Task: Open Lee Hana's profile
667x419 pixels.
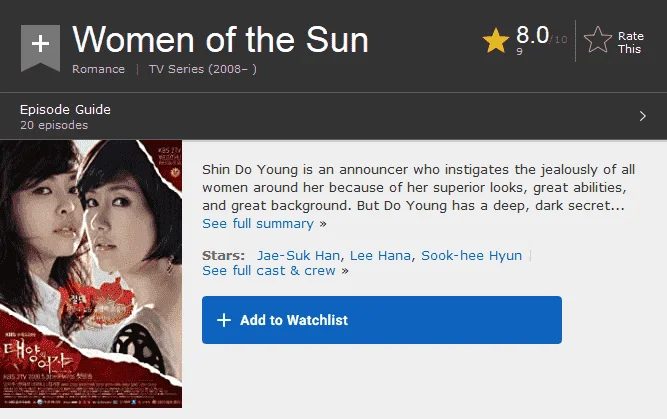Action: [x=380, y=255]
